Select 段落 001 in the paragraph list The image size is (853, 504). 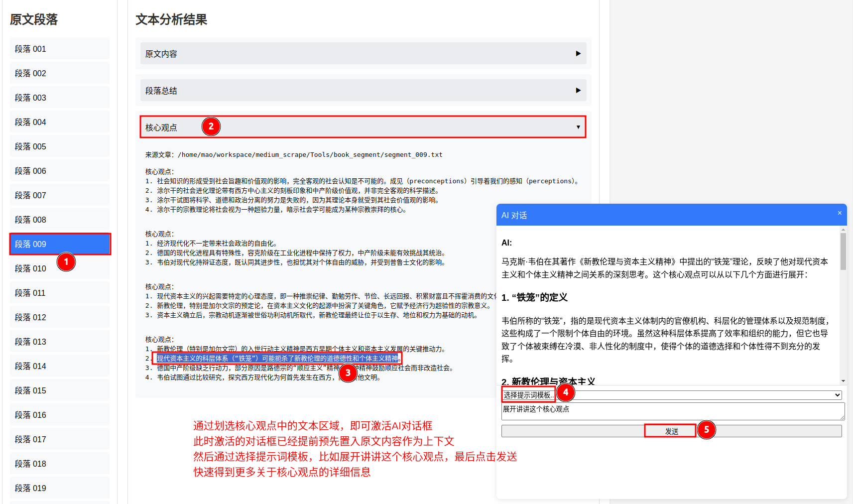60,48
